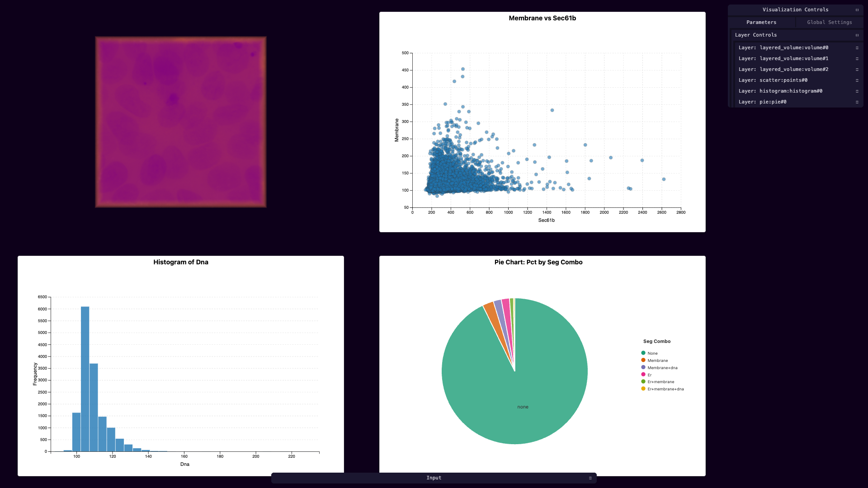
Task: Click the Membrane+dna legend entry
Action: (659, 367)
